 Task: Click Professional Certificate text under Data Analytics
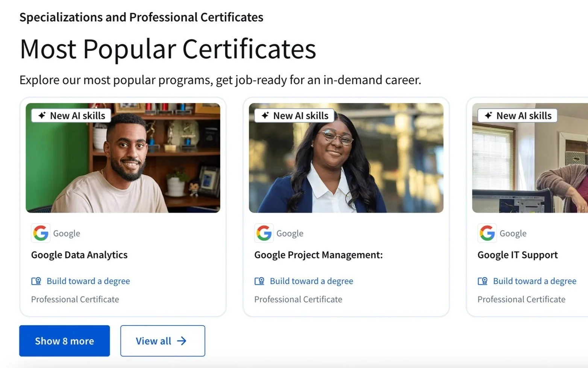[75, 300]
